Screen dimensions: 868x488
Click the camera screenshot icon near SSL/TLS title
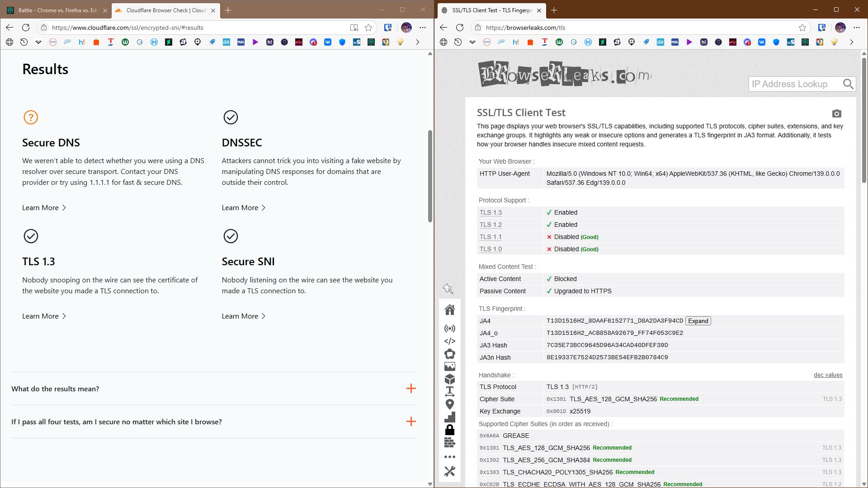(836, 113)
